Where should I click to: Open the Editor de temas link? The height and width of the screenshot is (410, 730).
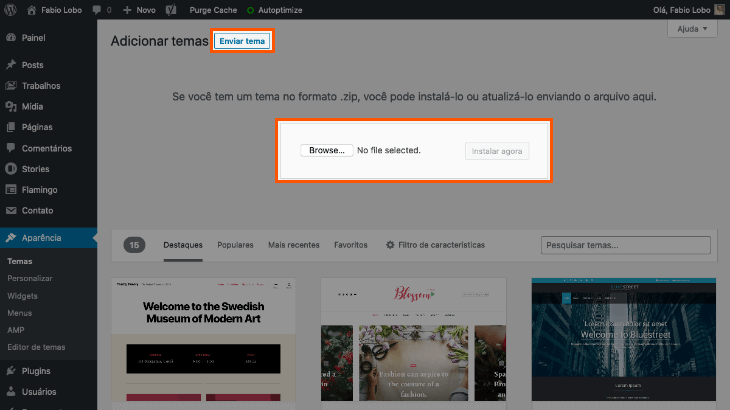36,347
